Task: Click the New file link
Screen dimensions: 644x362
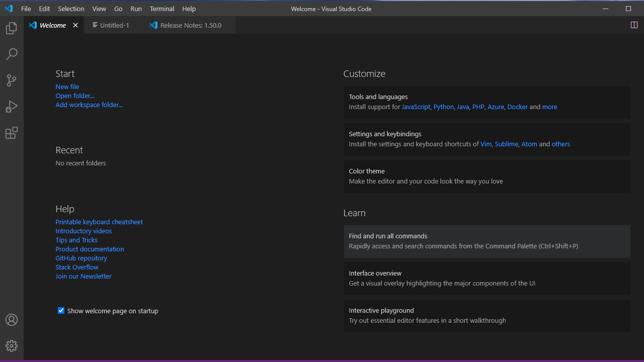Action: [x=67, y=86]
